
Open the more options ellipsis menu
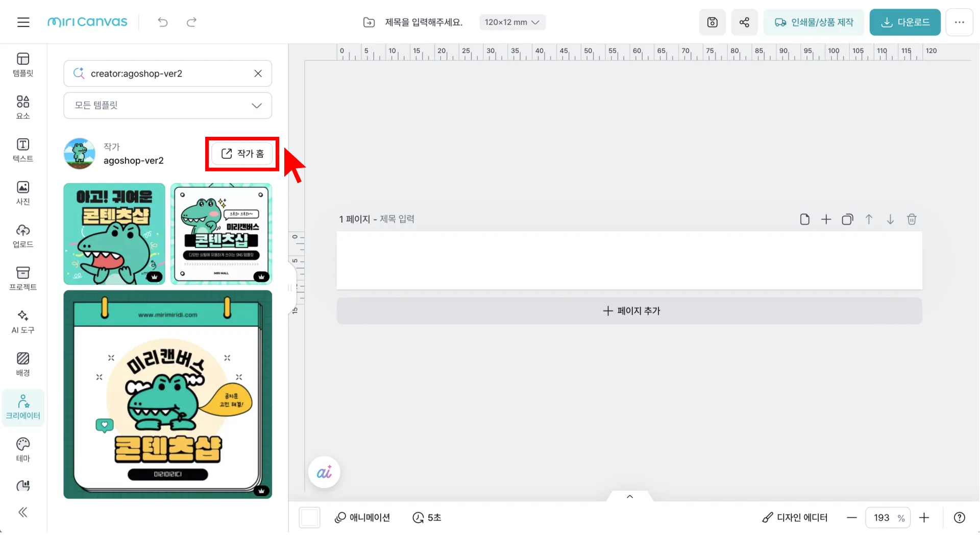[x=959, y=22]
